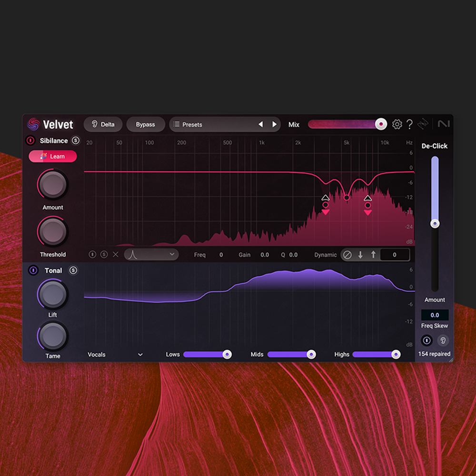Viewport: 476px width, 476px height.
Task: Click the Freq Skew value box
Action: pos(435,315)
